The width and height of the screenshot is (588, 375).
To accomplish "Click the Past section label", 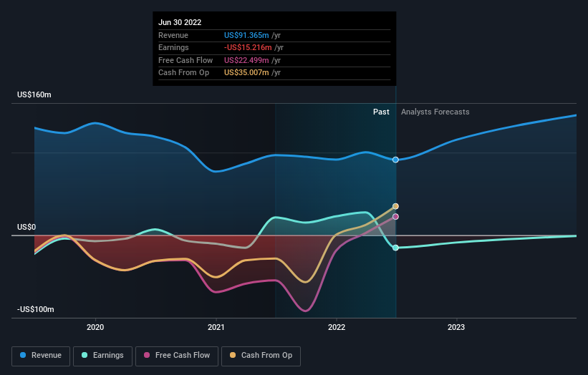I will pyautogui.click(x=381, y=112).
